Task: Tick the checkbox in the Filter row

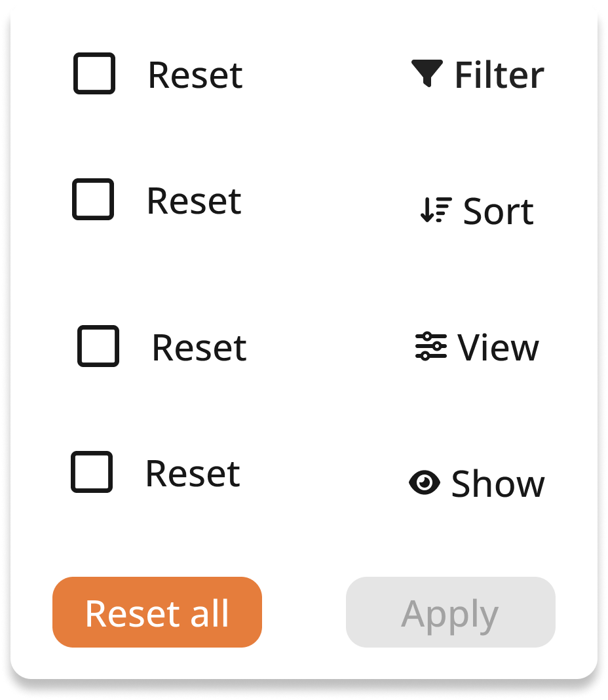Action: click(x=94, y=73)
